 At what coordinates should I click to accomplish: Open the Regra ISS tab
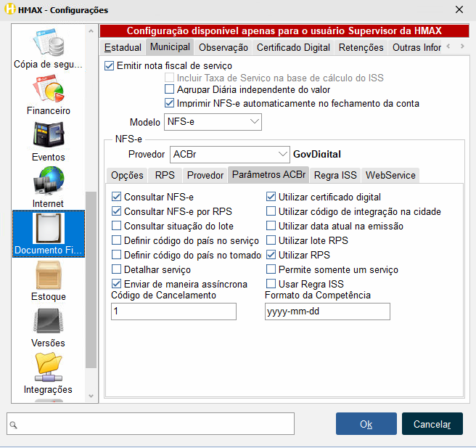click(335, 175)
